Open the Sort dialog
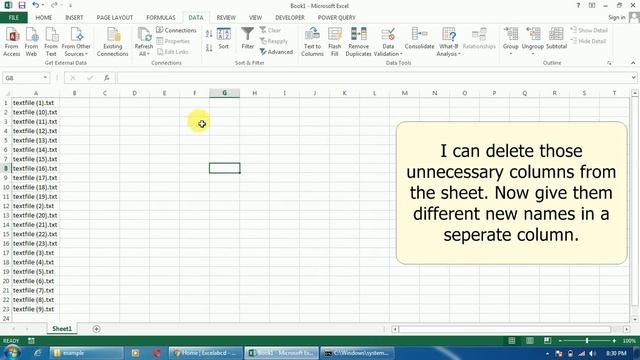 (224, 39)
